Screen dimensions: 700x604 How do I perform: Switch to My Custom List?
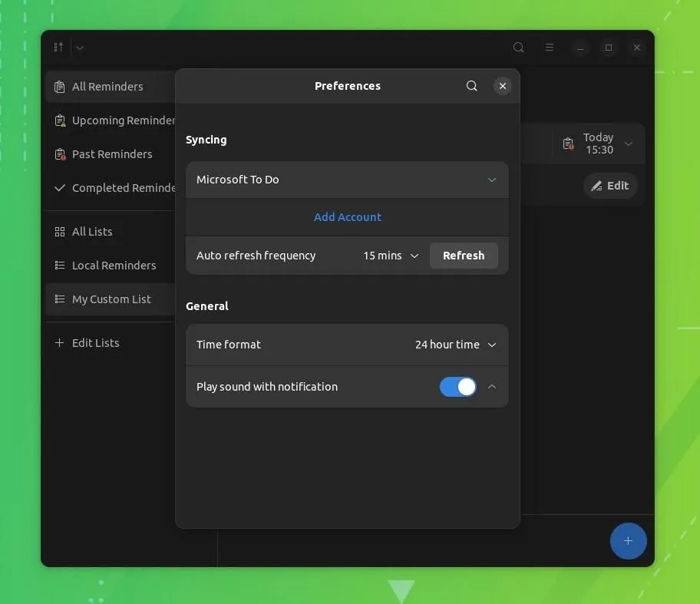(x=111, y=299)
